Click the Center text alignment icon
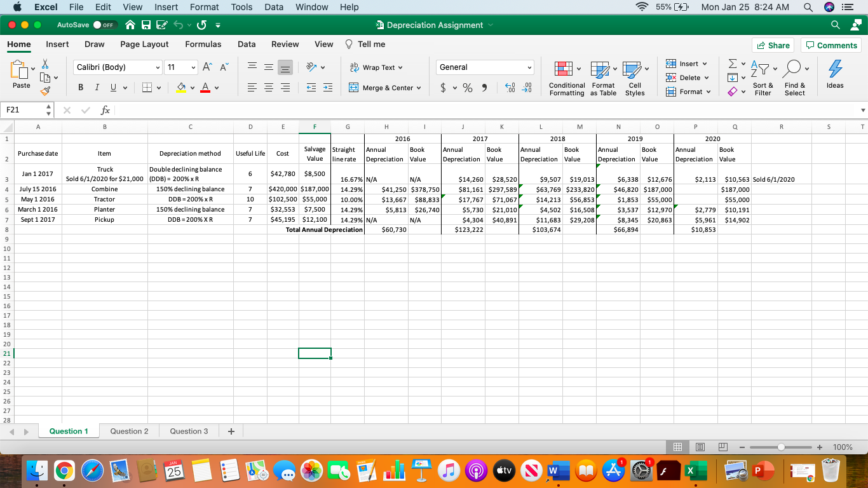Screen dimensions: 868x488 click(268, 88)
